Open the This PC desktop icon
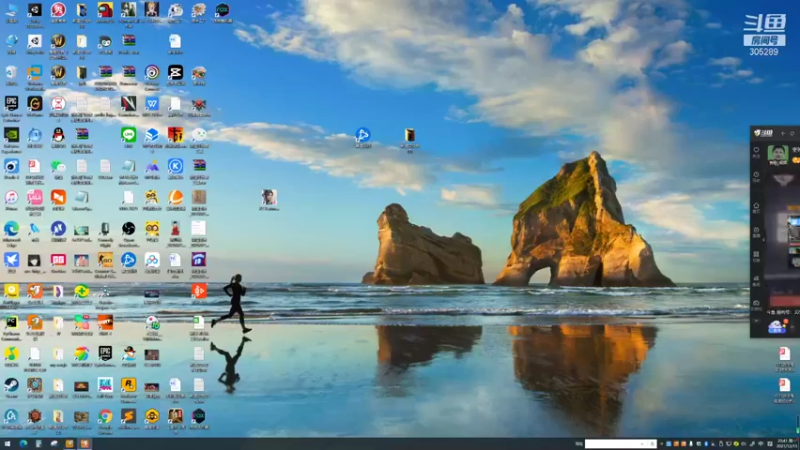Image resolution: width=800 pixels, height=450 pixels. click(11, 10)
